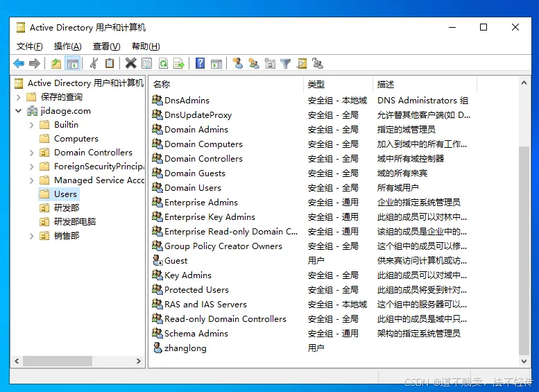The height and width of the screenshot is (392, 539).
Task: Click the list scrollbar down arrow
Action: point(524,361)
